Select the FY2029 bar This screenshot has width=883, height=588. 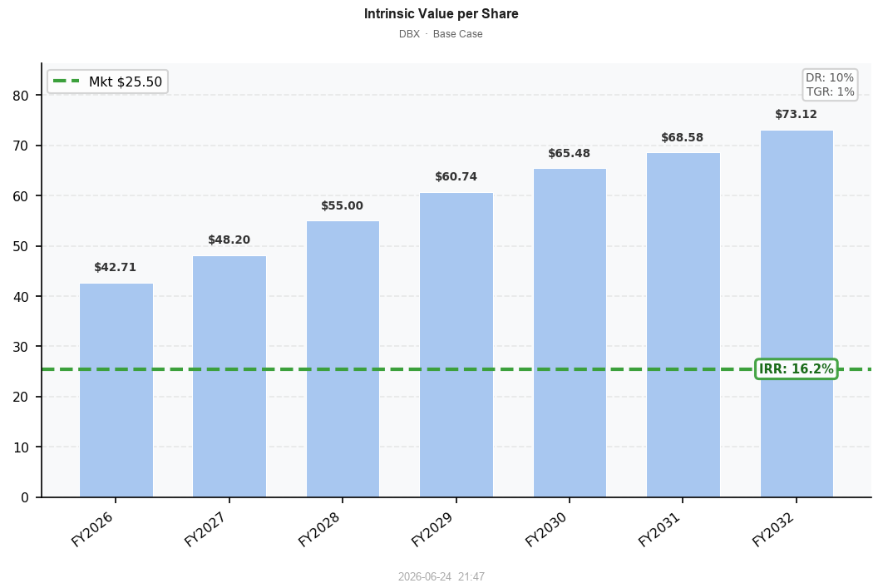(x=456, y=344)
